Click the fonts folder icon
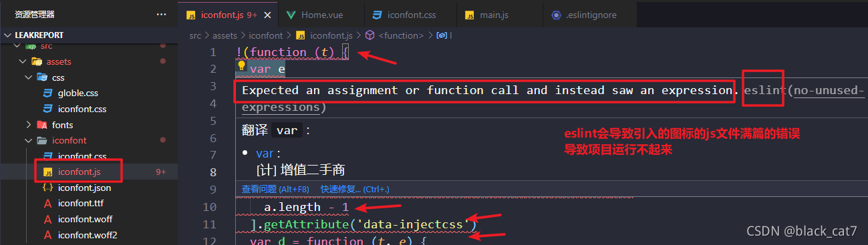This screenshot has width=868, height=245. coord(42,125)
